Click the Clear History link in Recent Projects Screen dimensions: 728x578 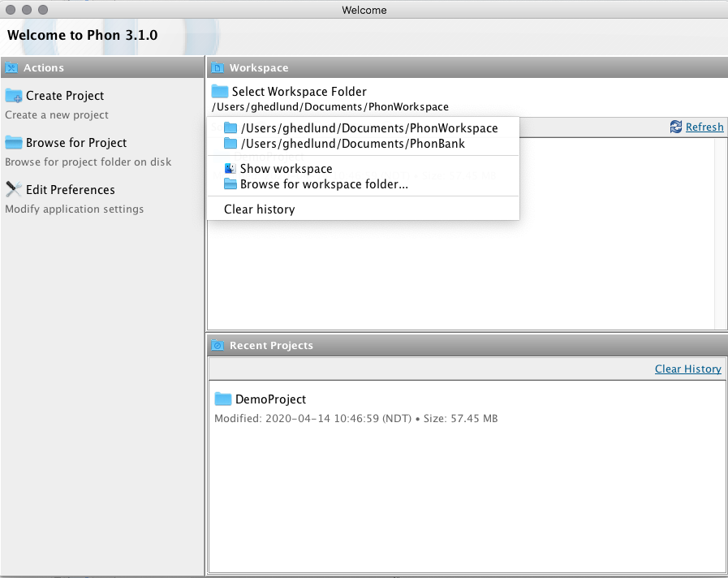[687, 369]
